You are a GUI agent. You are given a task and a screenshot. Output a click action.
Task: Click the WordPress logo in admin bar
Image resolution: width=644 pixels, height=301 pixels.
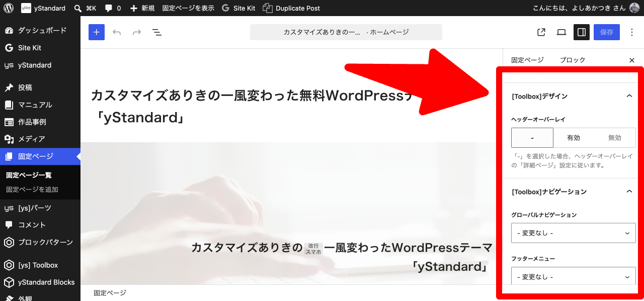(x=8, y=8)
